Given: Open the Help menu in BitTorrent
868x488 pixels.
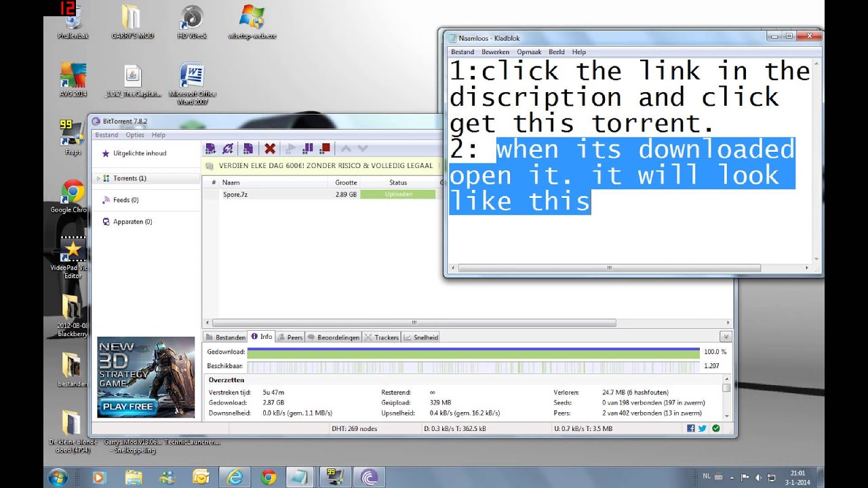Looking at the screenshot, I should point(158,135).
